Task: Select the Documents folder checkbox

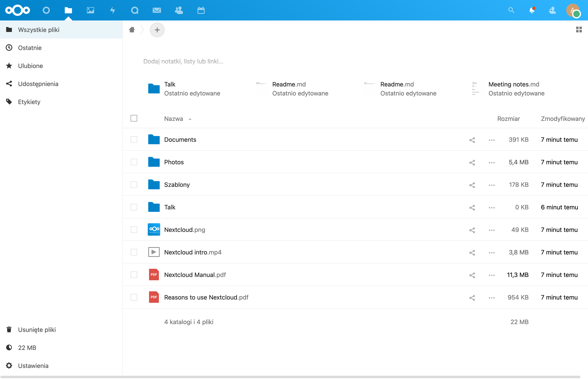Action: click(134, 140)
